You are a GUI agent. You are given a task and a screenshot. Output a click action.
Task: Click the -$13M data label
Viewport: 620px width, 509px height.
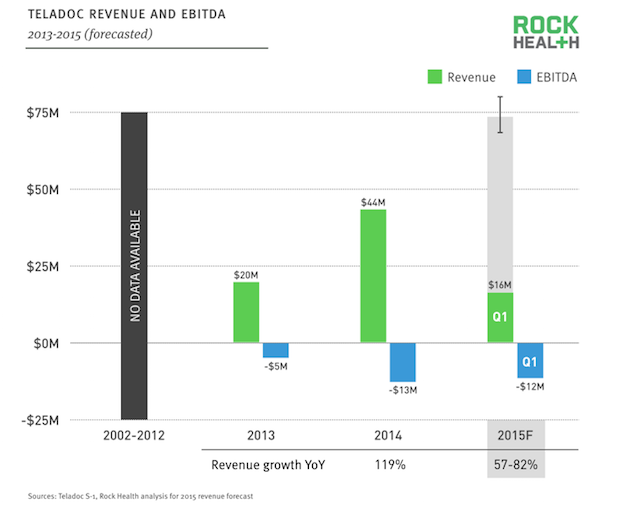403,390
